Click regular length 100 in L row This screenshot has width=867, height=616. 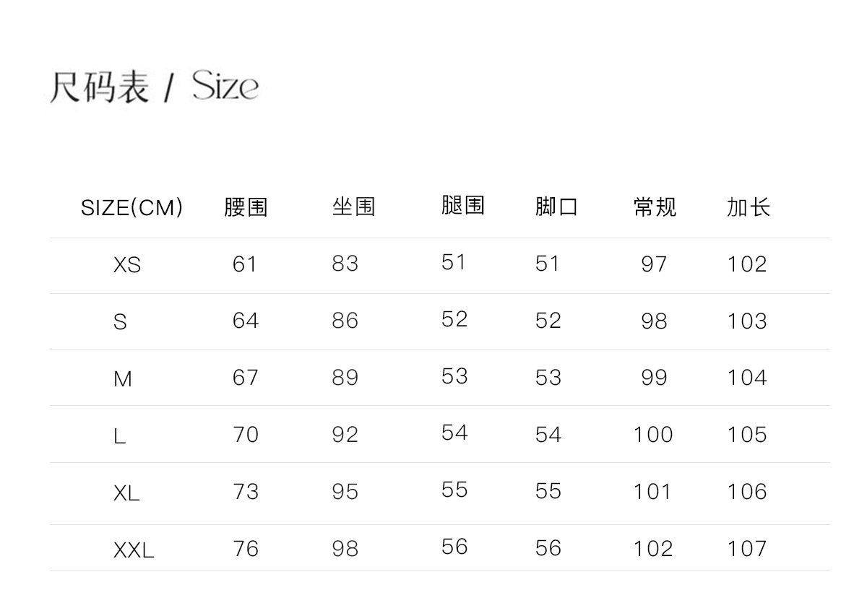(x=653, y=435)
